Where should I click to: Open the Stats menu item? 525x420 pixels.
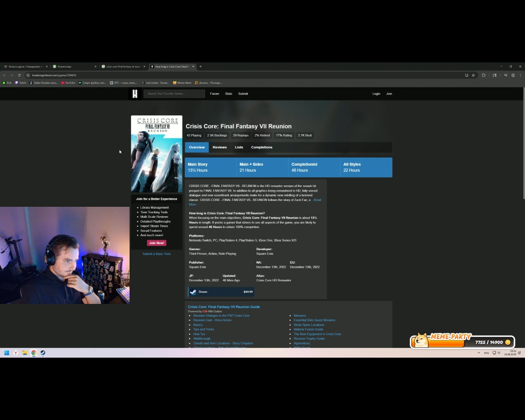[229, 94]
